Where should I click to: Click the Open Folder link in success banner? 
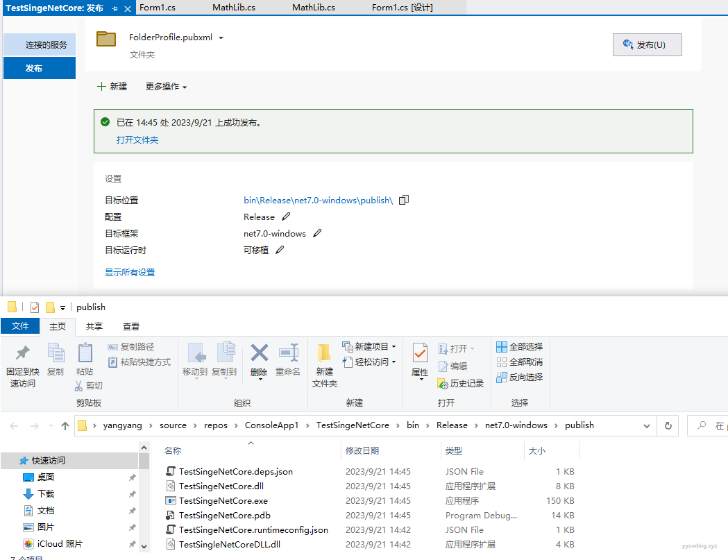coord(137,139)
